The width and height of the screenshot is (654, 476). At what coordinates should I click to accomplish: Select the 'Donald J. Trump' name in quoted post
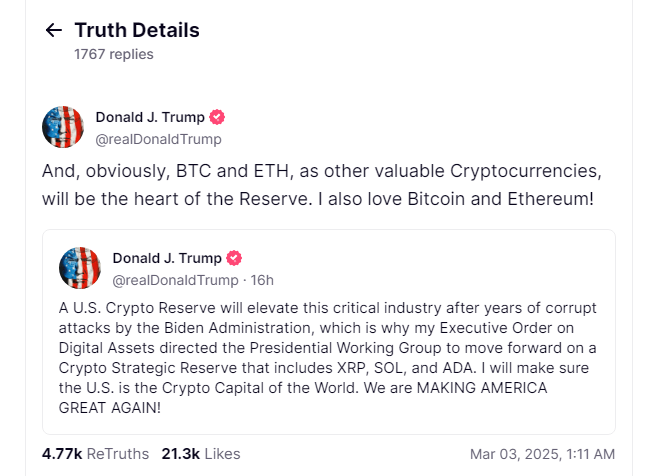click(166, 258)
